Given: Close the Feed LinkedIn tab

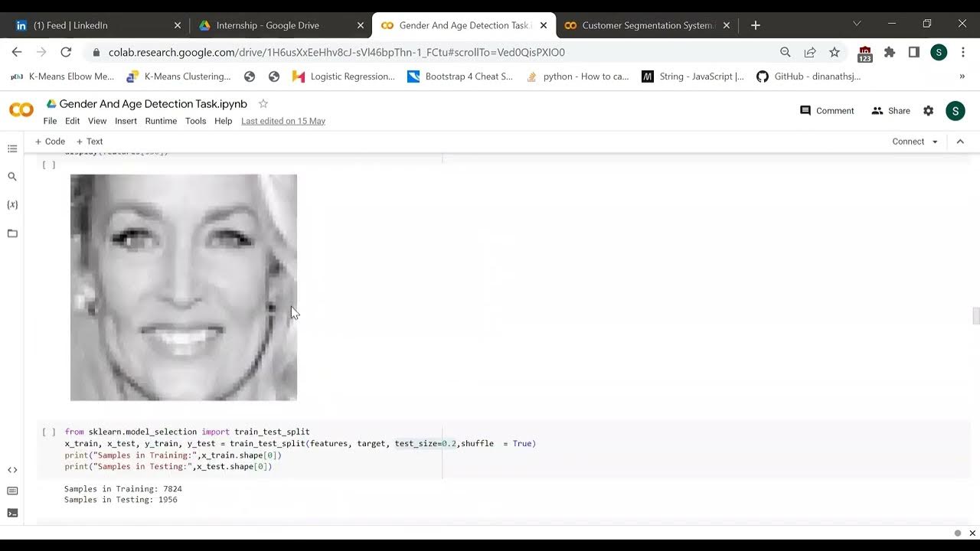Looking at the screenshot, I should tap(178, 25).
